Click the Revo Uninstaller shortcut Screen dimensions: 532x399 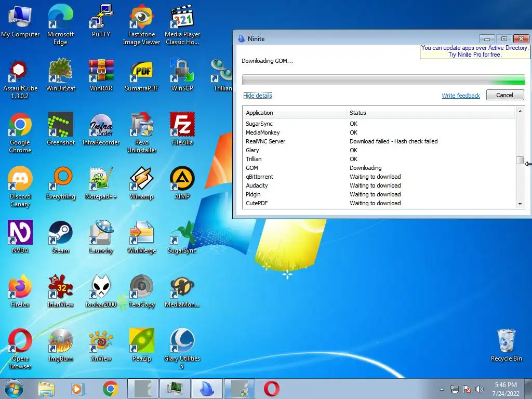141,132
